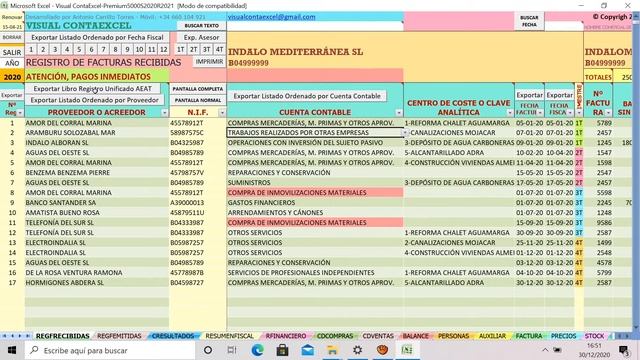Screen dimensions: 640x360
Task: Open filter dropdown for PROVEEDOR O ACREEDOR
Action: coord(164,113)
